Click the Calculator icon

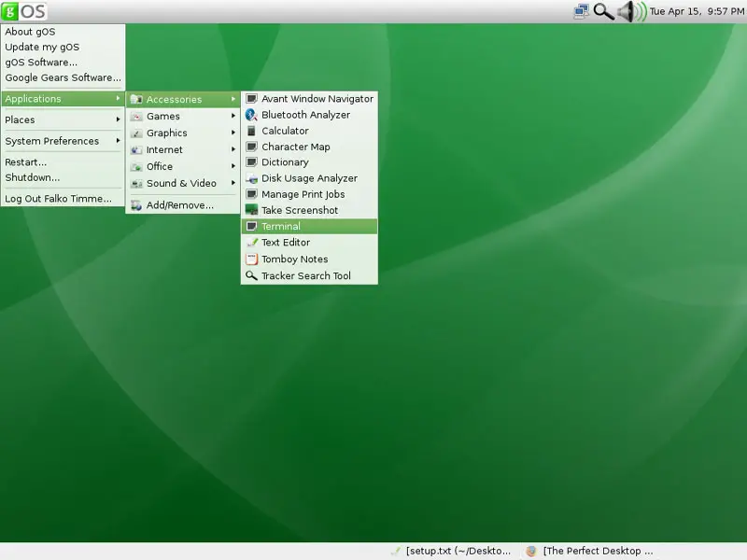(251, 131)
